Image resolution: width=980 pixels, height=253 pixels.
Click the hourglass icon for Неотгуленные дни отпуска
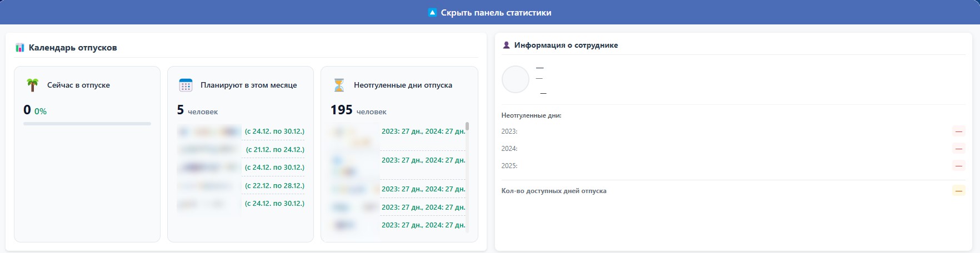[x=339, y=85]
